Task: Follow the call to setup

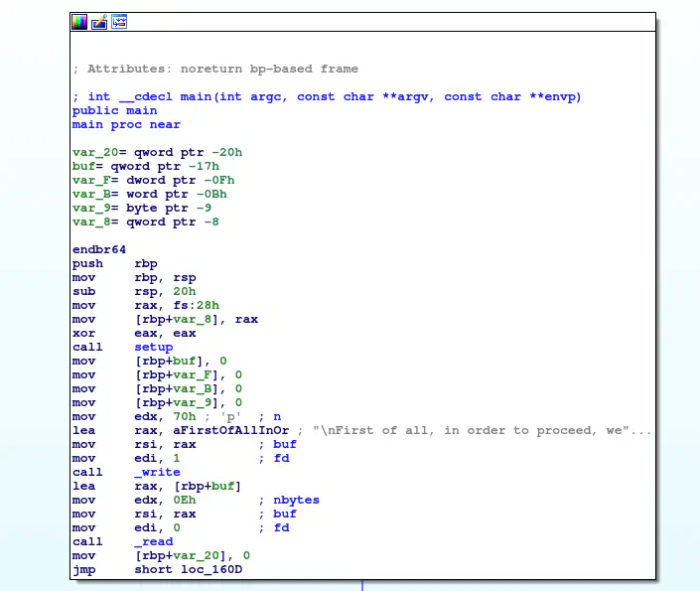Action: [155, 348]
